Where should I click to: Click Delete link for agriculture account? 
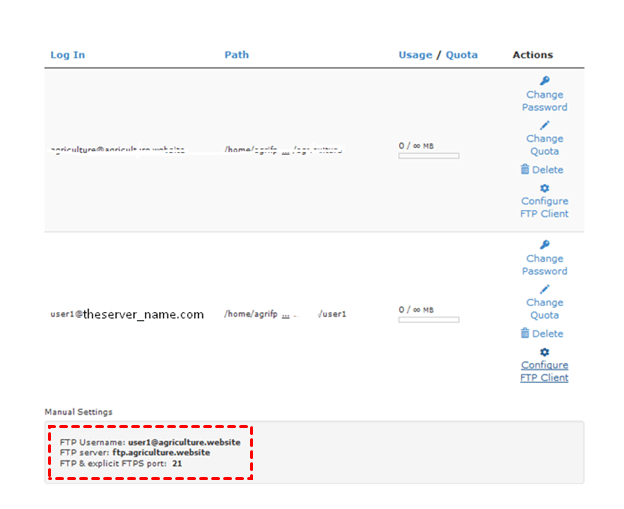tap(547, 170)
